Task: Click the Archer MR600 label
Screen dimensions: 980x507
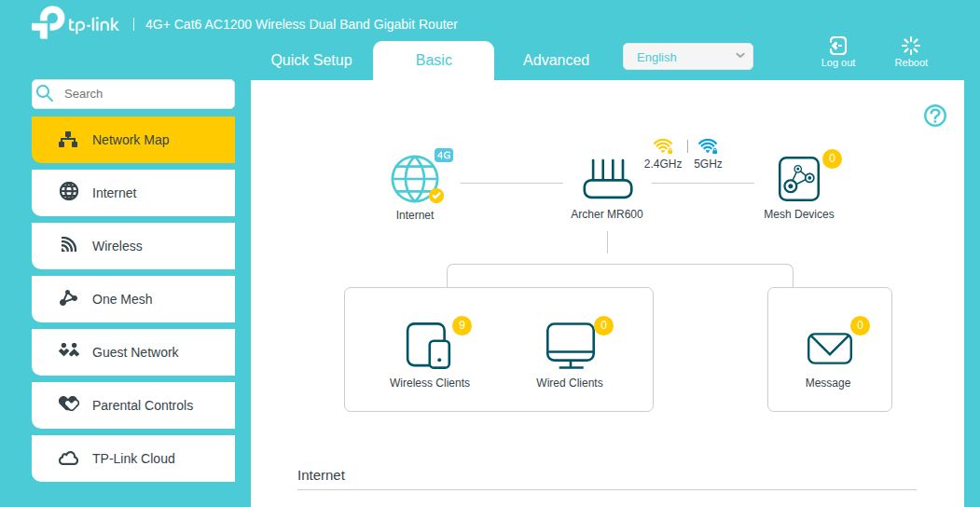Action: click(607, 214)
